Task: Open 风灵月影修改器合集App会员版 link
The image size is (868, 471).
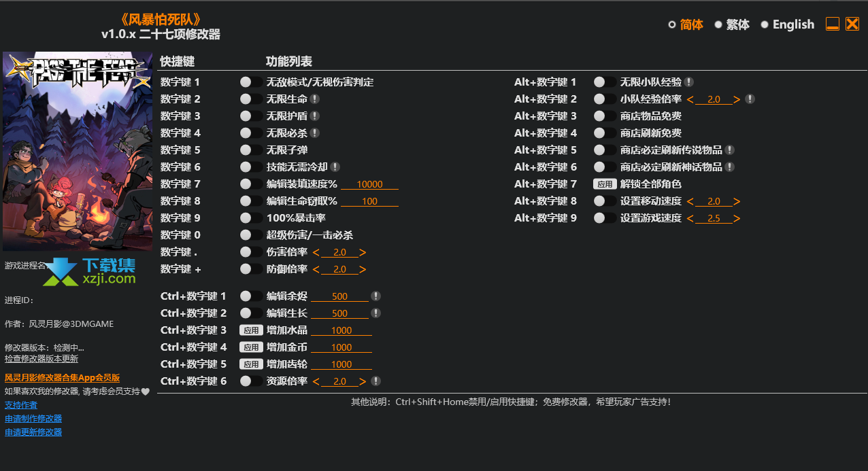Action: (62, 378)
